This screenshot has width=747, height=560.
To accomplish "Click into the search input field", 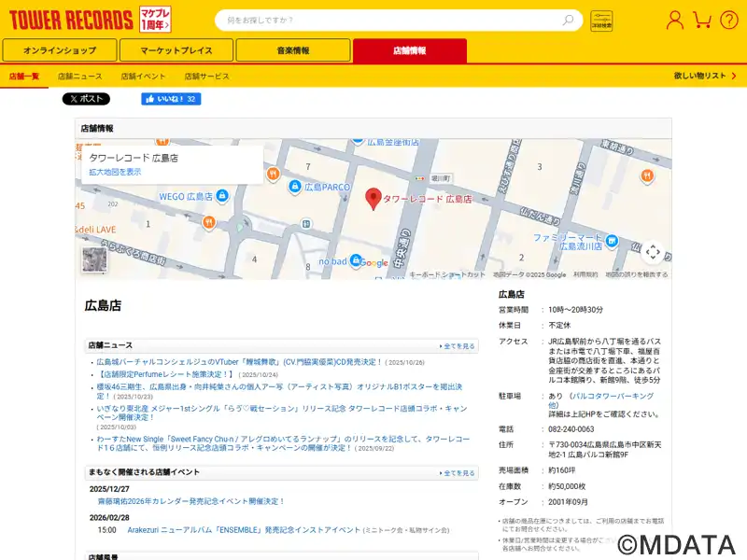I will click(x=390, y=21).
